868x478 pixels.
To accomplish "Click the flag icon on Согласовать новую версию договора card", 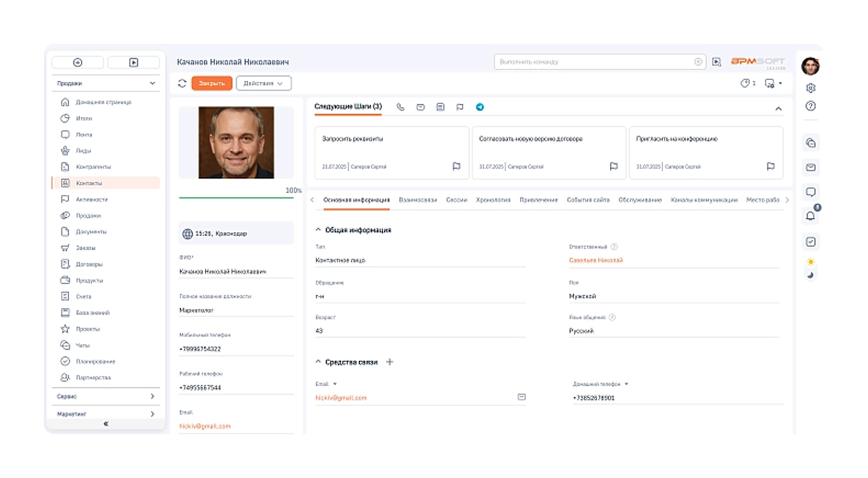I will point(614,166).
